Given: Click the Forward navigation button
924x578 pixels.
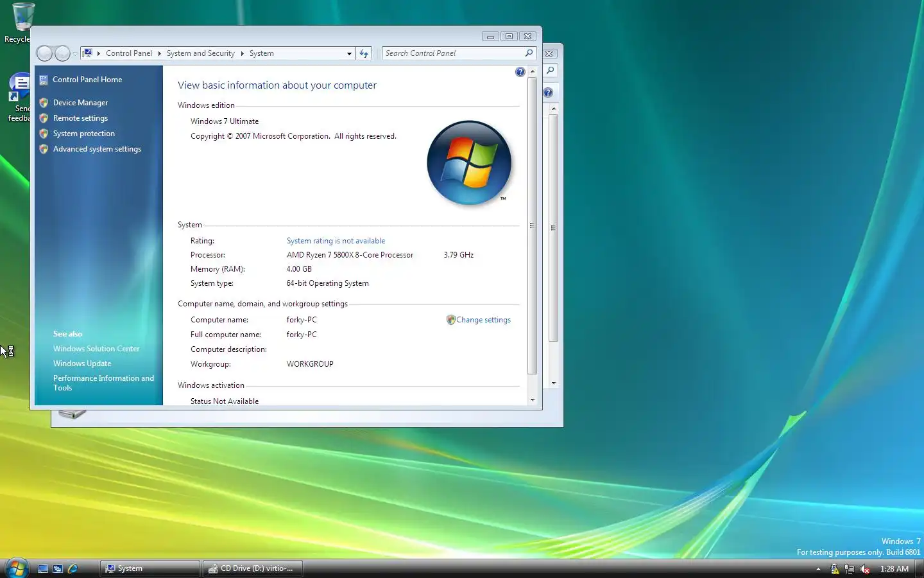Looking at the screenshot, I should pos(62,53).
